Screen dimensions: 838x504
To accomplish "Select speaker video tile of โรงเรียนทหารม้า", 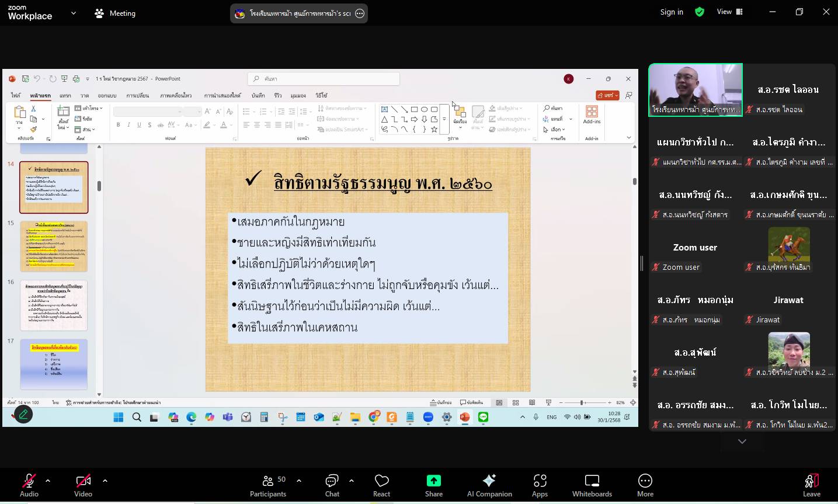I will [x=696, y=90].
